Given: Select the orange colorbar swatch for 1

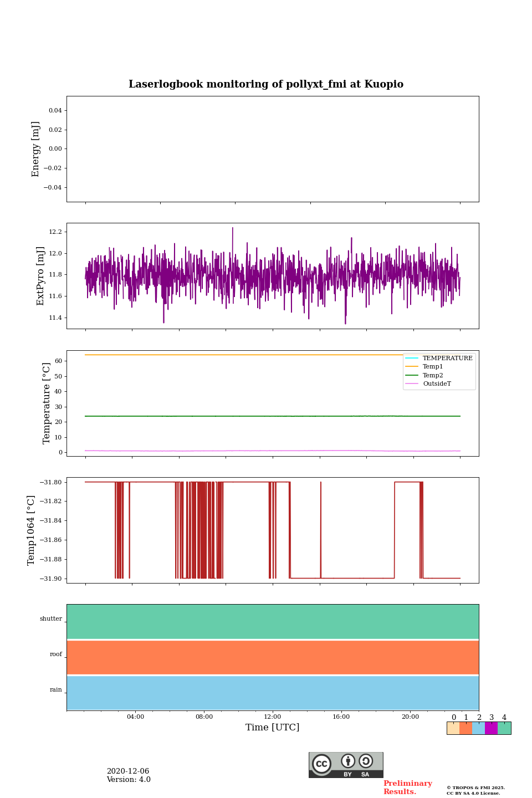Looking at the screenshot, I should 465,728.
